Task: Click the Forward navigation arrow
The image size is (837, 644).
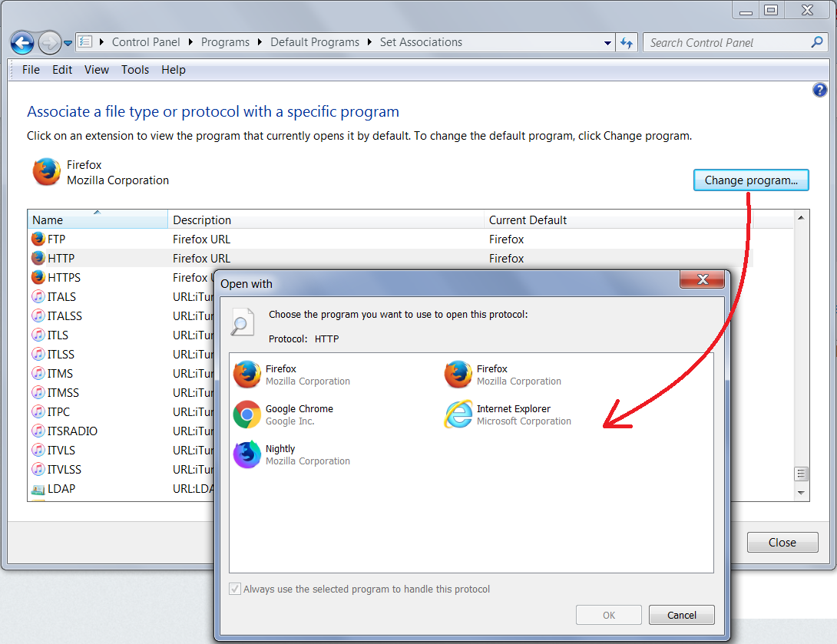Action: pyautogui.click(x=49, y=43)
